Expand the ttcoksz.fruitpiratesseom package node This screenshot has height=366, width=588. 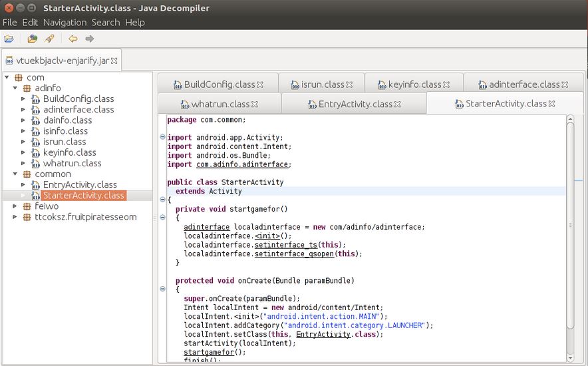click(x=15, y=217)
